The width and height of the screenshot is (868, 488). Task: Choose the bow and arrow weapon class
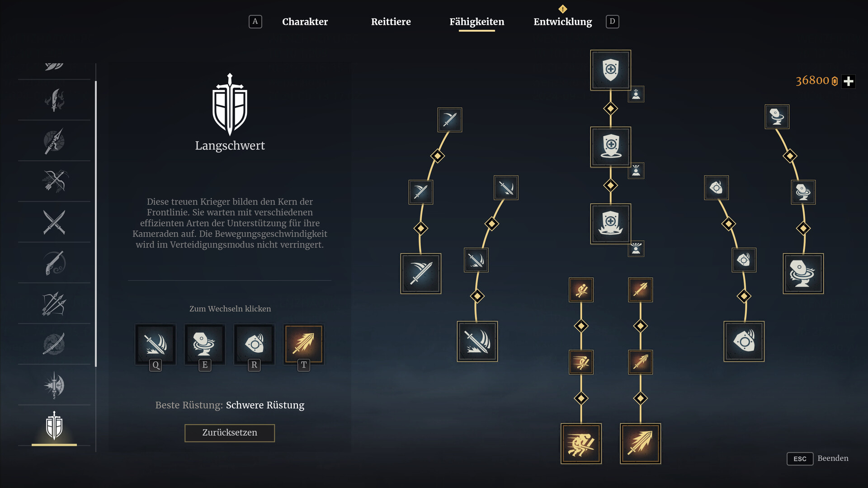(x=54, y=181)
